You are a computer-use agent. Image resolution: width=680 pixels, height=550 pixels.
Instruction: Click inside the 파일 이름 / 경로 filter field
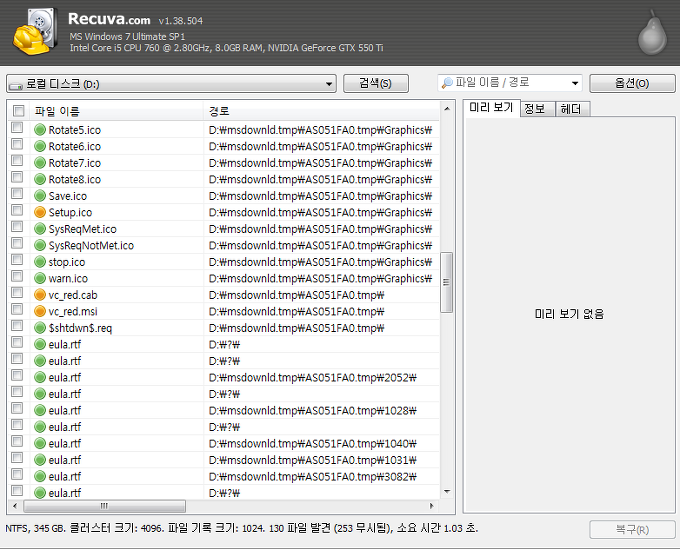(510, 83)
